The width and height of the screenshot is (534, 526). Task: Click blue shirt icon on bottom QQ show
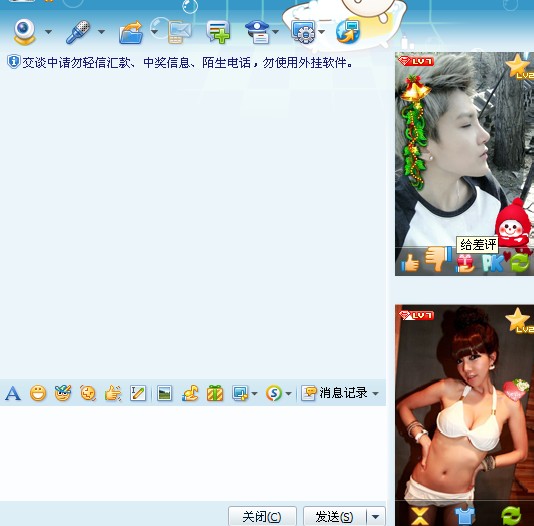465,516
